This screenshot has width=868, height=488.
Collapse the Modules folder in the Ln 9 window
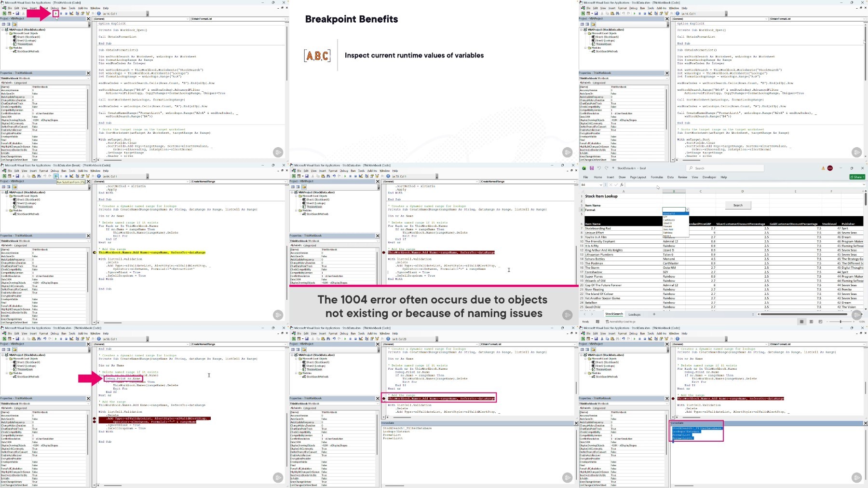point(297,373)
